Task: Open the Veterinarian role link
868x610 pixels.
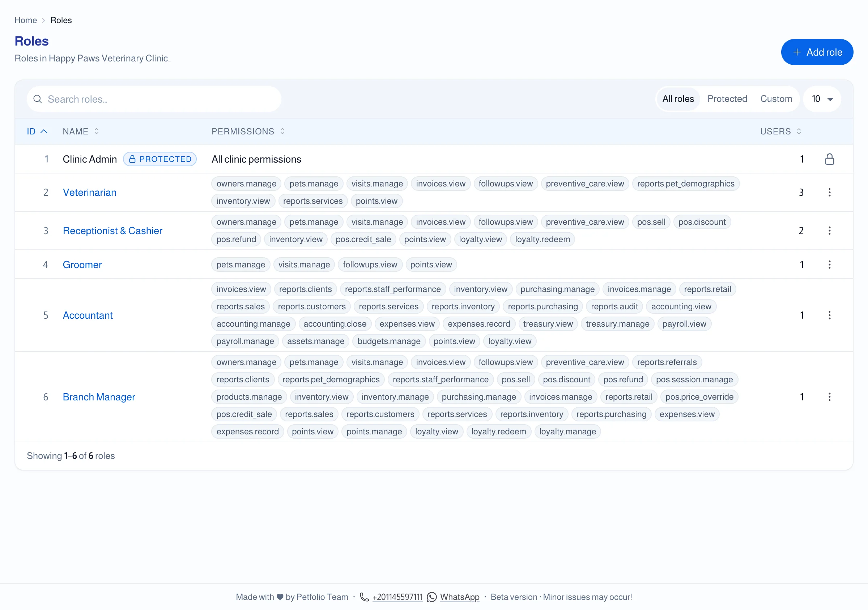Action: point(90,192)
